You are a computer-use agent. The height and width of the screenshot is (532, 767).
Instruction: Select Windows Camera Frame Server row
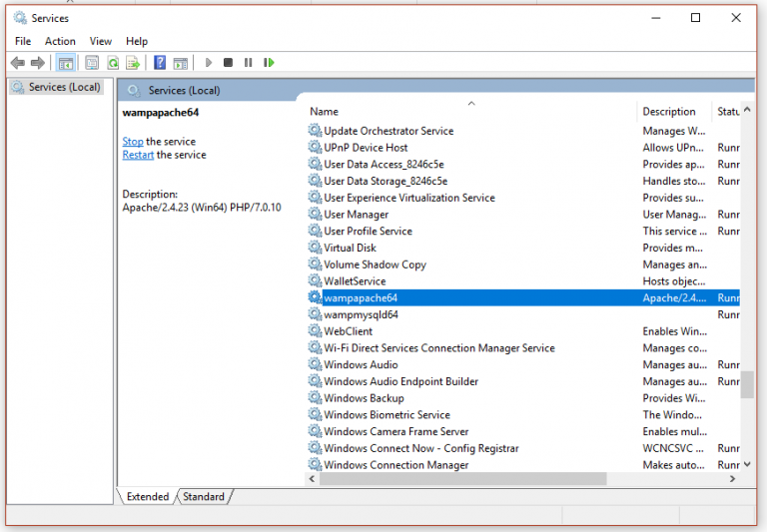tap(523, 431)
